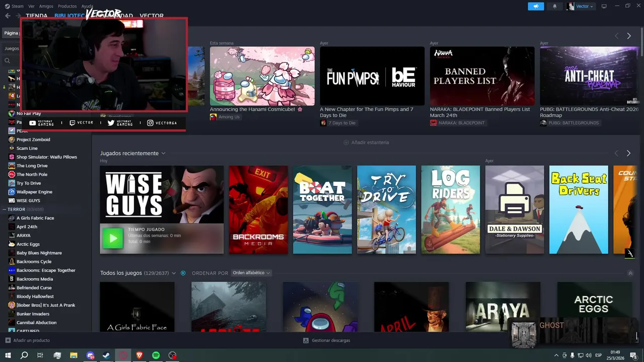644x362 pixels.
Task: Select Back Seat Drivers cover
Action: 579,210
